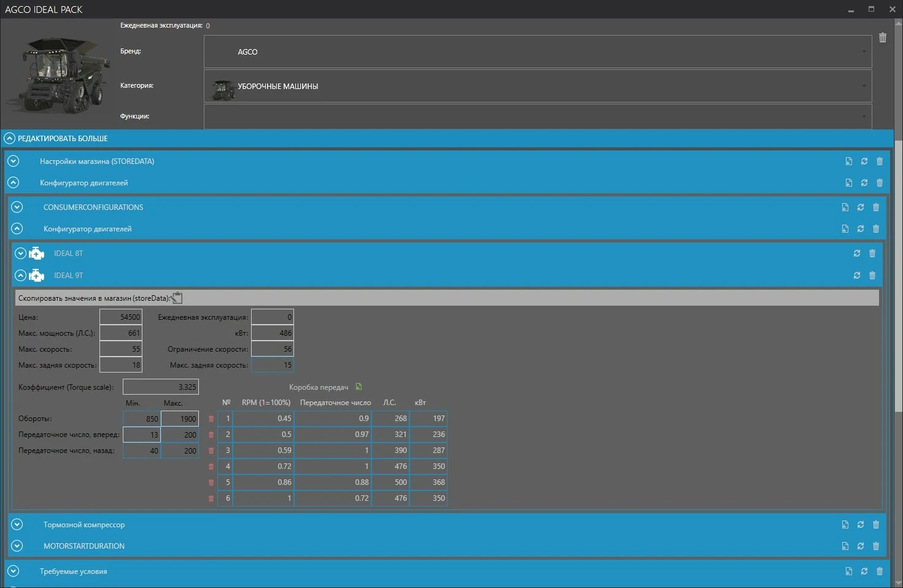This screenshot has height=588, width=903.
Task: Click the trash icon at the top right of the form
Action: click(883, 37)
